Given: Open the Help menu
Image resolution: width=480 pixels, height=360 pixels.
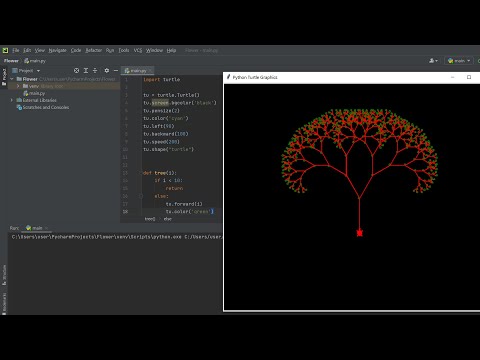Looking at the screenshot, I should click(171, 50).
